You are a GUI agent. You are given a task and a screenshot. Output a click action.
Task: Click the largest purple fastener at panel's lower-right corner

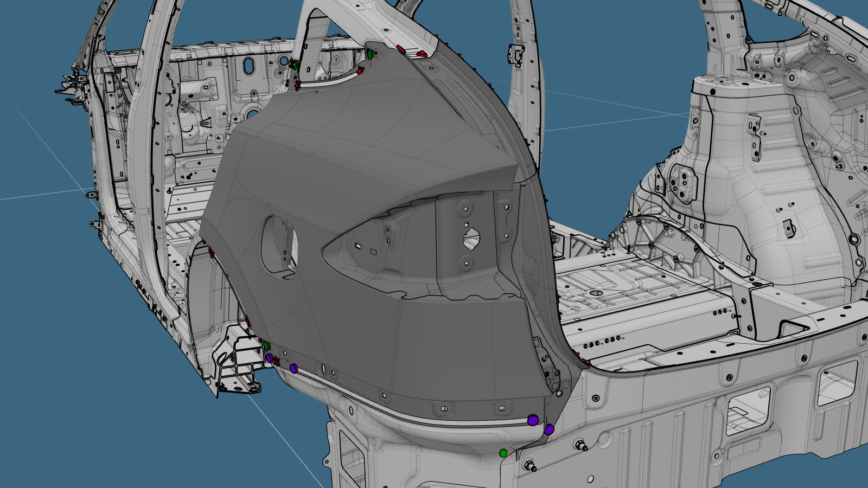click(533, 420)
